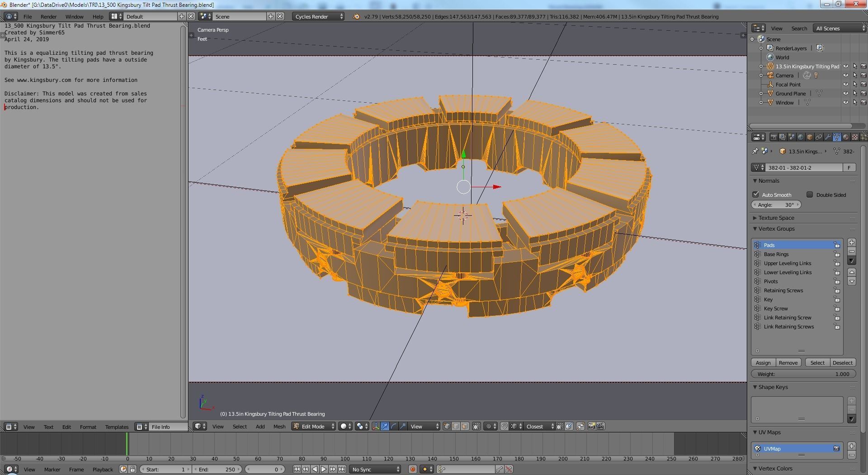Click the Assign button under Vertex Groups
This screenshot has width=868, height=475.
(763, 362)
